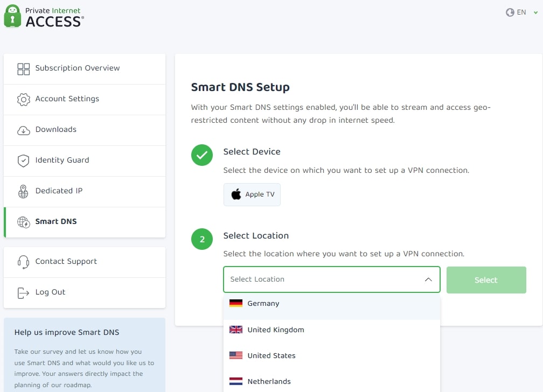
Task: Click the Contact Support headset icon
Action: pos(23,262)
